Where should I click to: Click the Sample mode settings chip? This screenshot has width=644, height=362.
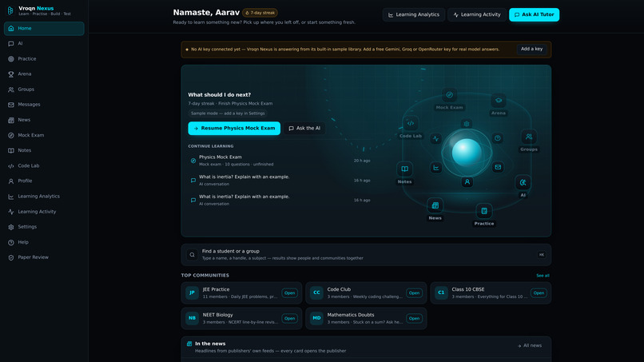tap(228, 113)
